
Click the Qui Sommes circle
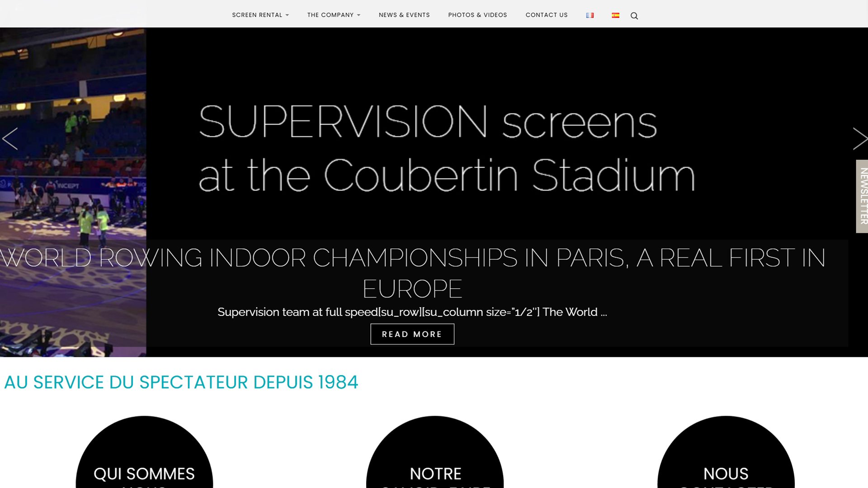tap(144, 452)
